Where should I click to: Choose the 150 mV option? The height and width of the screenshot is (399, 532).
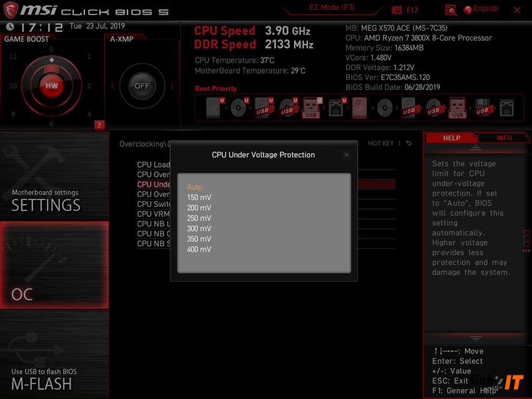pos(199,197)
